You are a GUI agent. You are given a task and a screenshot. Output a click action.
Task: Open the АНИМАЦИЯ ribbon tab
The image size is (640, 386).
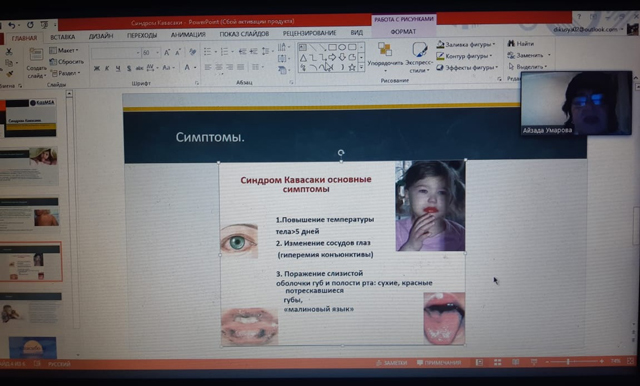(188, 35)
